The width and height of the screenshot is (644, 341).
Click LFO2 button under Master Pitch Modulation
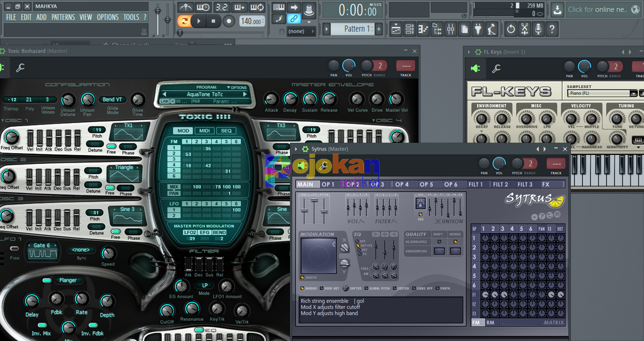(190, 232)
